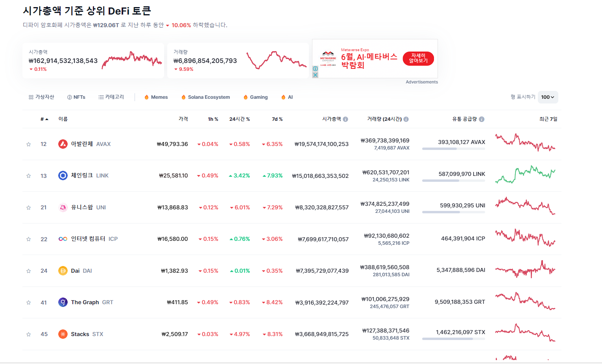This screenshot has height=364, width=602.
Task: Click the Avalanche AVAX coin logo
Action: 63,144
